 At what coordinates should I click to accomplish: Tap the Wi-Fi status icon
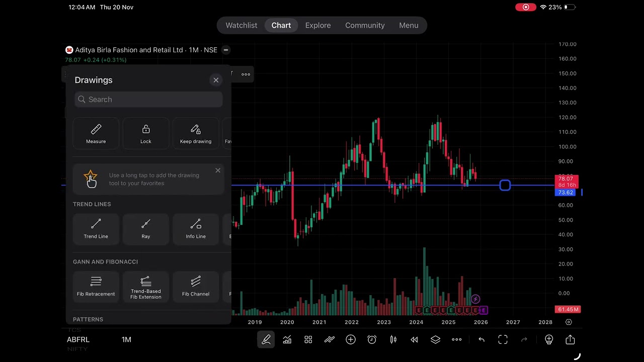[x=543, y=7]
